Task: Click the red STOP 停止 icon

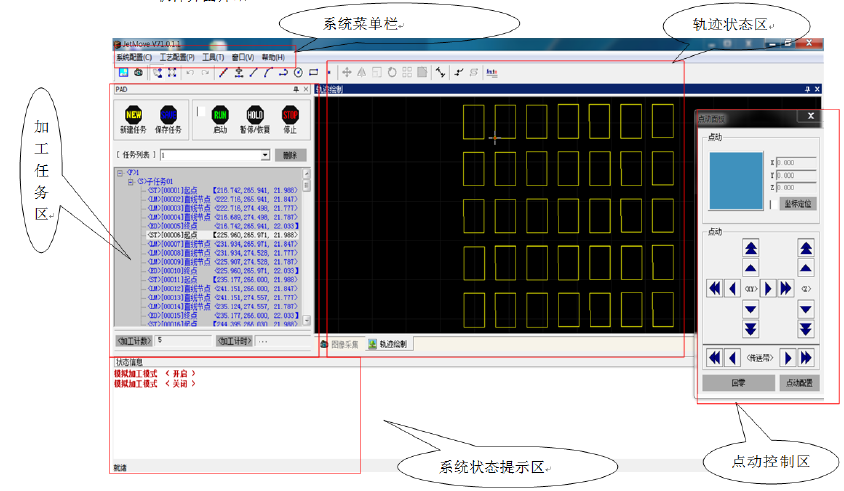Action: click(290, 115)
